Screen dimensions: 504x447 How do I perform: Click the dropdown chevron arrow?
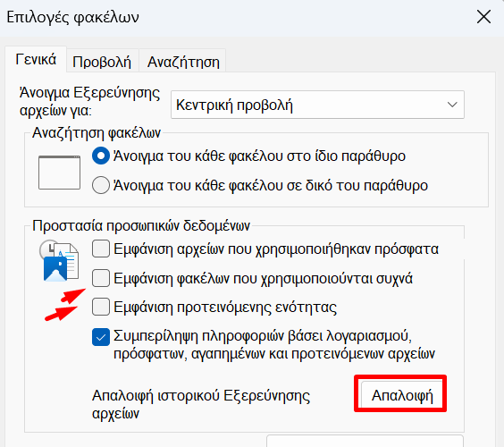pyautogui.click(x=452, y=105)
